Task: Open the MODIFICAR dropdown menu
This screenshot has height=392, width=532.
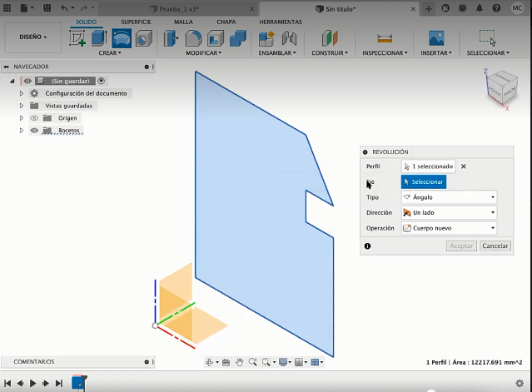Action: tap(204, 53)
